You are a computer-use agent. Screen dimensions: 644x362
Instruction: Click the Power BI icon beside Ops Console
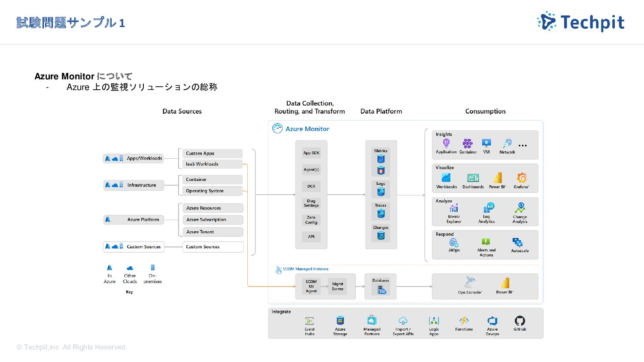point(505,283)
